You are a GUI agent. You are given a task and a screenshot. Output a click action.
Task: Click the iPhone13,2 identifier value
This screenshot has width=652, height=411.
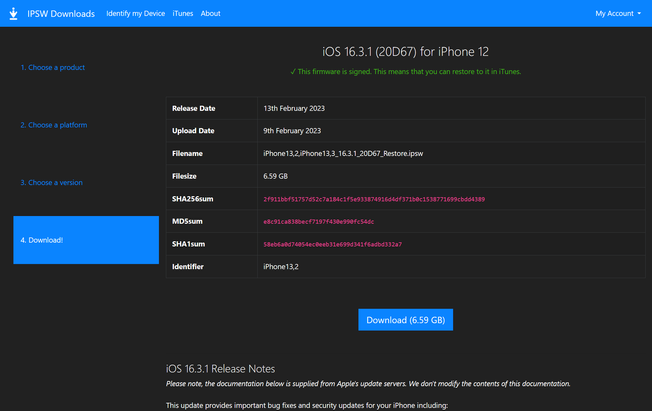282,267
